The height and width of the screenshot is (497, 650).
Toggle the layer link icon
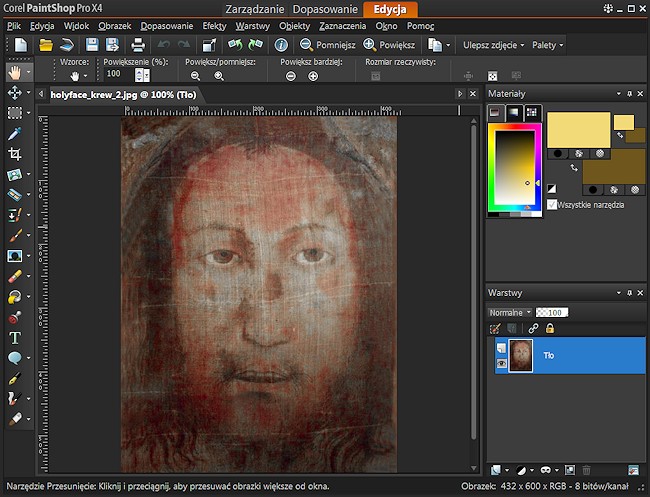point(533,329)
